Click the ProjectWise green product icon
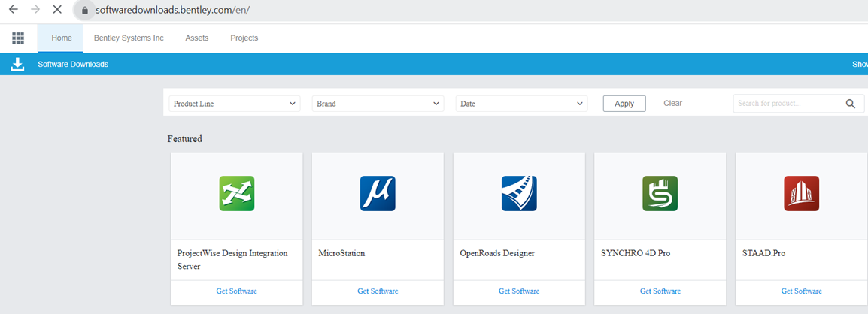 tap(236, 194)
